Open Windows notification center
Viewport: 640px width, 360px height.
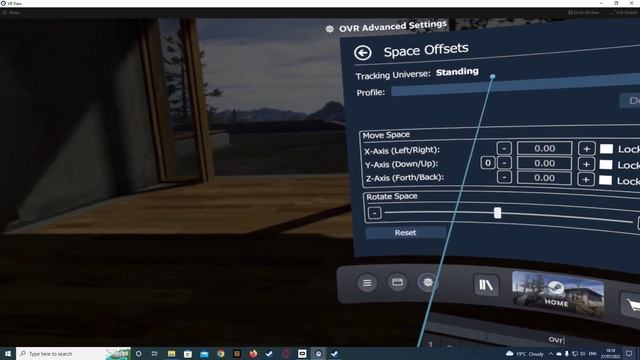(x=629, y=353)
